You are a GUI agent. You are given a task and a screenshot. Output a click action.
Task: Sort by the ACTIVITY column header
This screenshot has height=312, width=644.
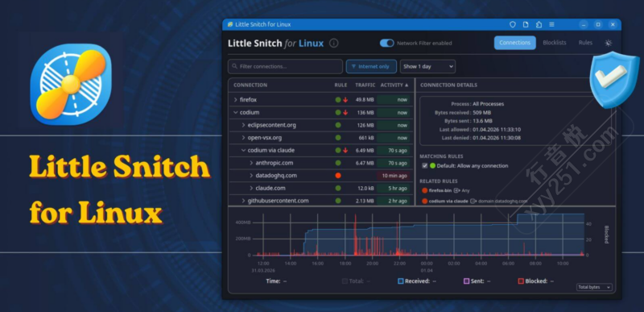click(394, 85)
